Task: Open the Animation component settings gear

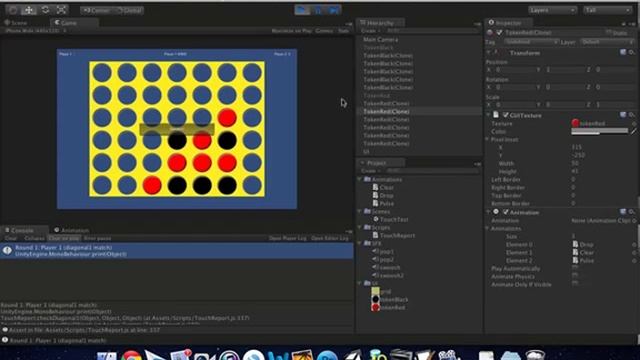Action: coord(631,212)
